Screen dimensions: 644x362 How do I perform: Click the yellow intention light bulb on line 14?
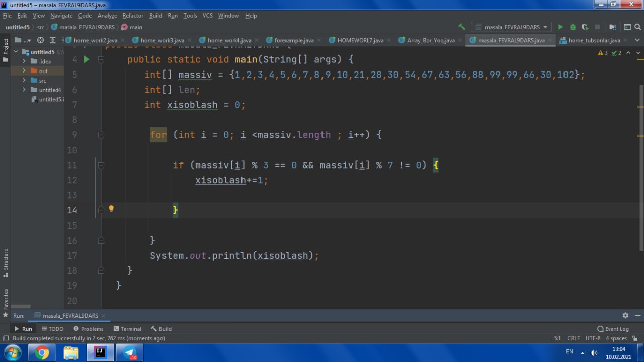pyautogui.click(x=111, y=209)
